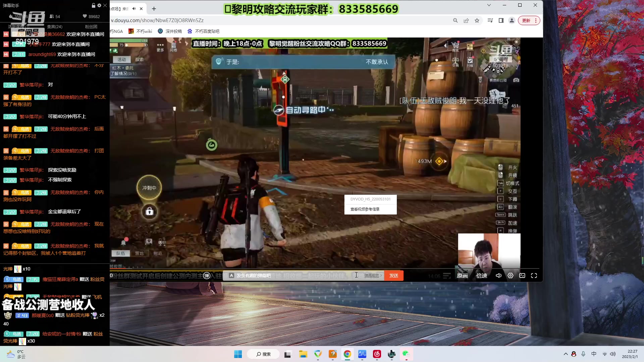This screenshot has width=644, height=362.
Task: Open taskbar volume control
Action: tap(613, 354)
